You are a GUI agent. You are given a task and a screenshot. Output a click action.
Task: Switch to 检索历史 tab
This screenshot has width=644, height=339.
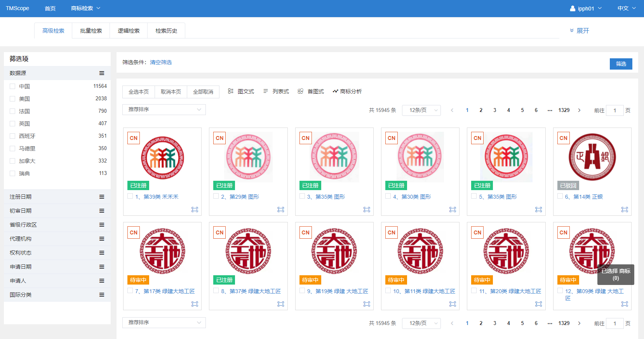[166, 31]
